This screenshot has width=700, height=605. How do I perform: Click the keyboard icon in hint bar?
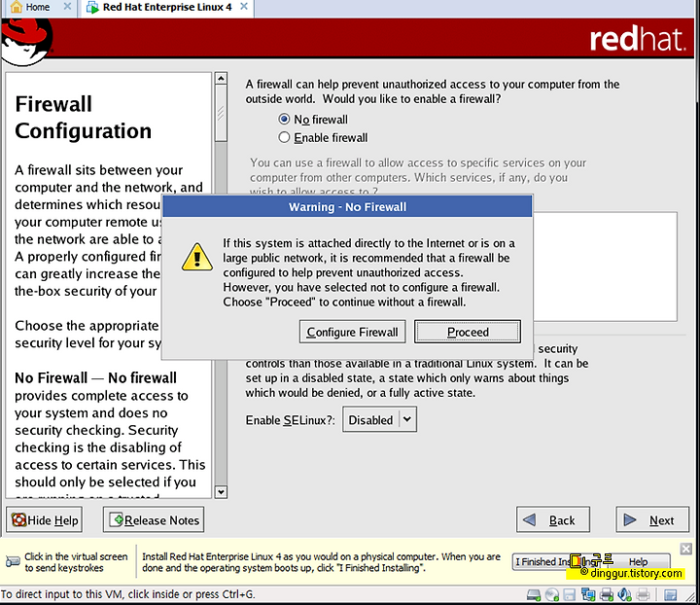(x=13, y=561)
